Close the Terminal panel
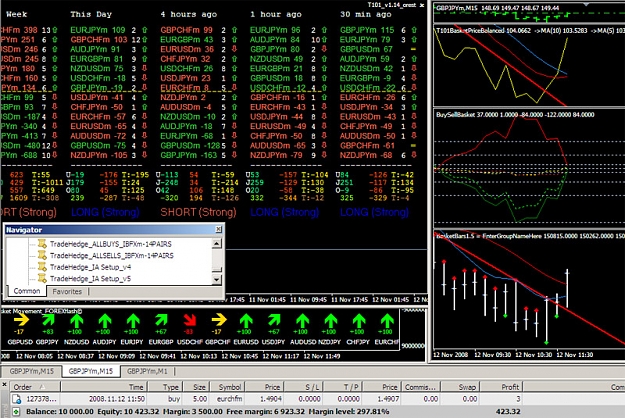625x418 pixels. pos(4,385)
